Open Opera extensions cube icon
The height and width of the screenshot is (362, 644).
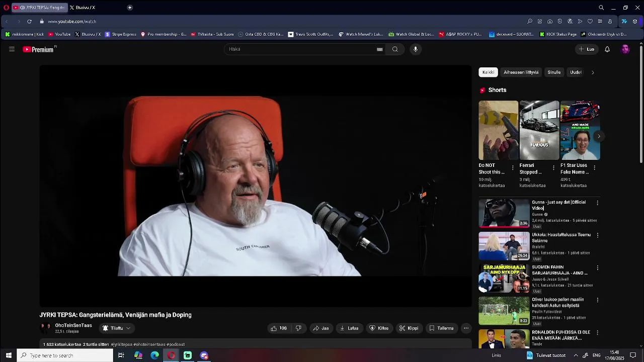(635, 22)
